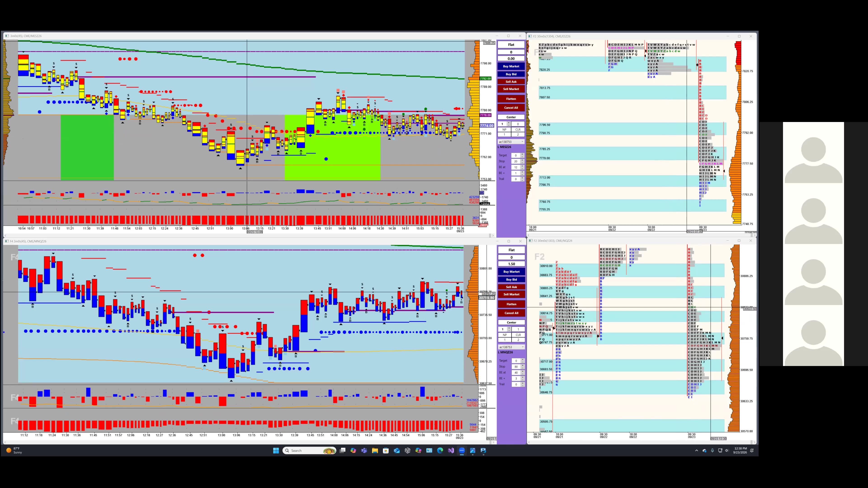Click the NQZ26 30m profile window icon
The image size is (868, 488).
pos(530,241)
